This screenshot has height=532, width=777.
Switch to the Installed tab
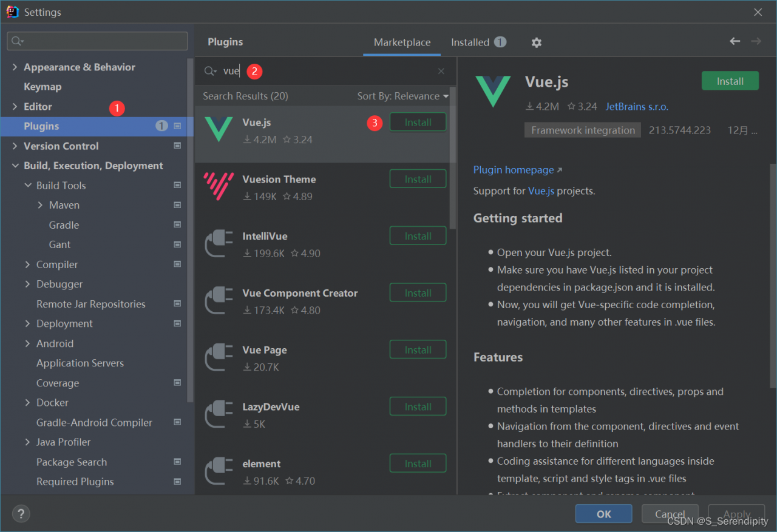click(x=470, y=42)
